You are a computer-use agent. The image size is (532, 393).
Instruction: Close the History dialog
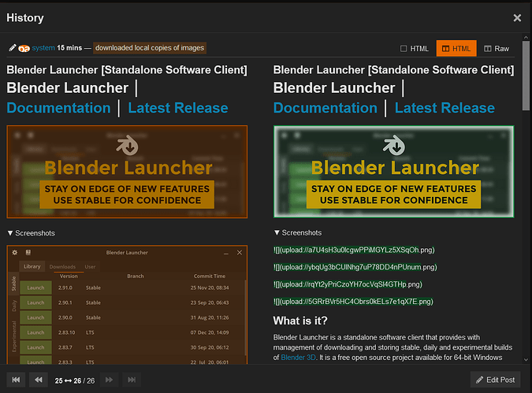[517, 18]
